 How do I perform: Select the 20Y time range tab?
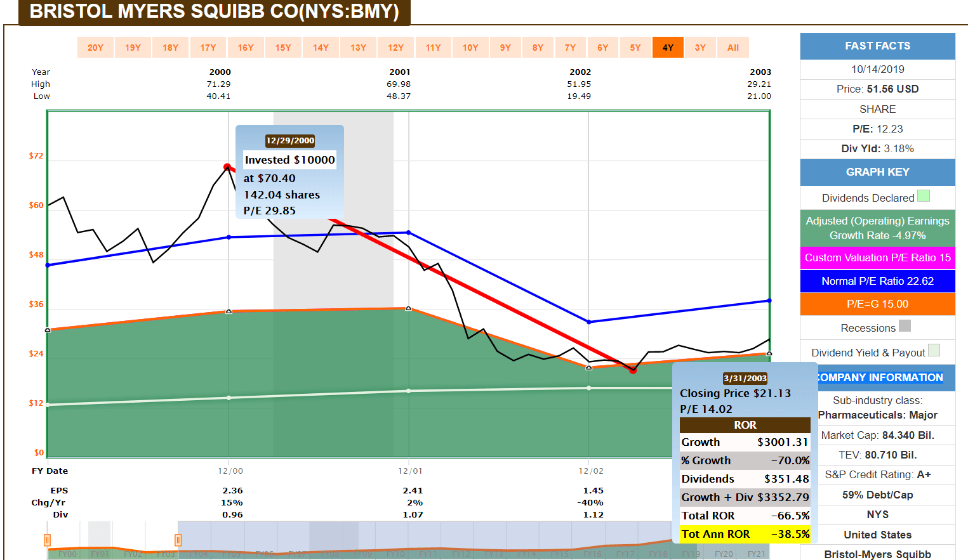(95, 48)
